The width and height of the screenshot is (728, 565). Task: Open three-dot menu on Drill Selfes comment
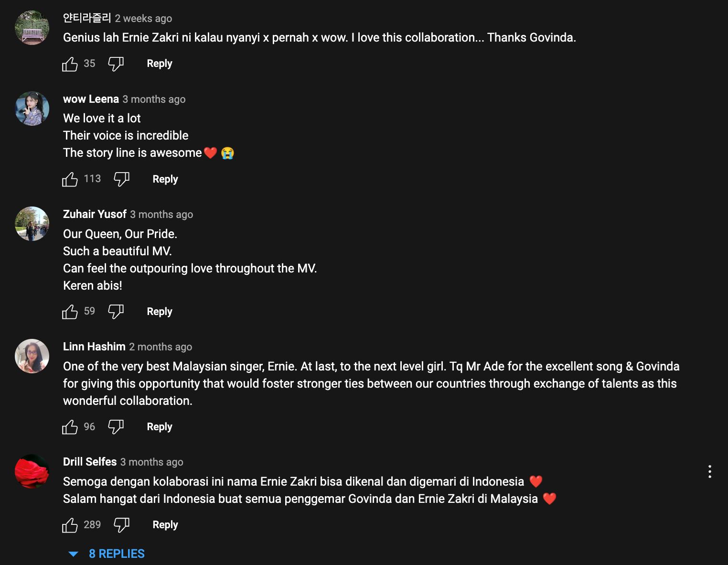click(710, 471)
